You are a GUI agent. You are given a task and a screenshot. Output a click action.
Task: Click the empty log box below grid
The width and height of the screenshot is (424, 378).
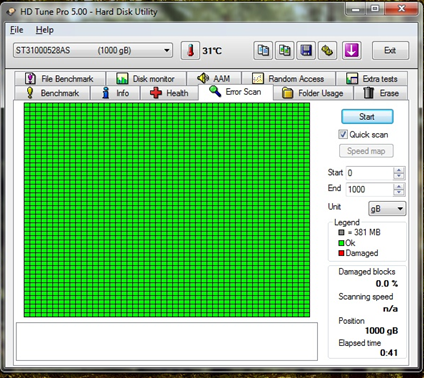(x=167, y=341)
